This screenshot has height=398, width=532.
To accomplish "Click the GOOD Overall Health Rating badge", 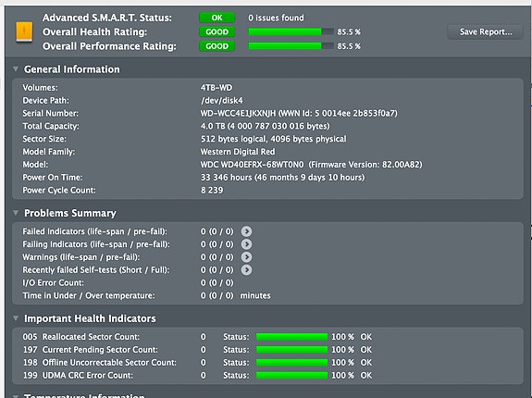I will click(x=217, y=31).
